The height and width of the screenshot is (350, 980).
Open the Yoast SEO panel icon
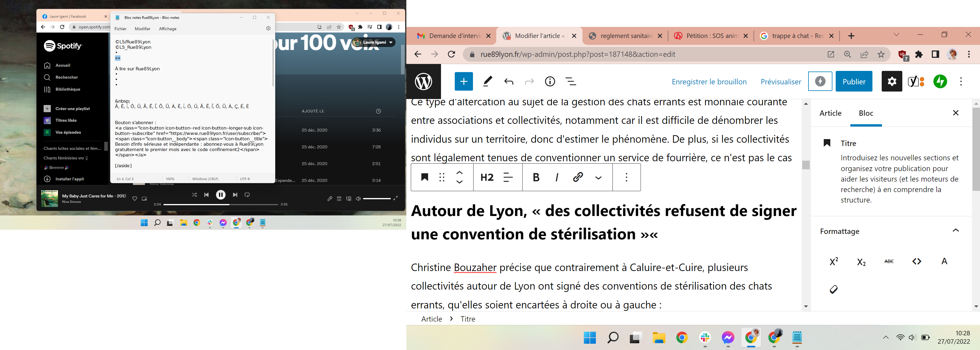coord(916,81)
